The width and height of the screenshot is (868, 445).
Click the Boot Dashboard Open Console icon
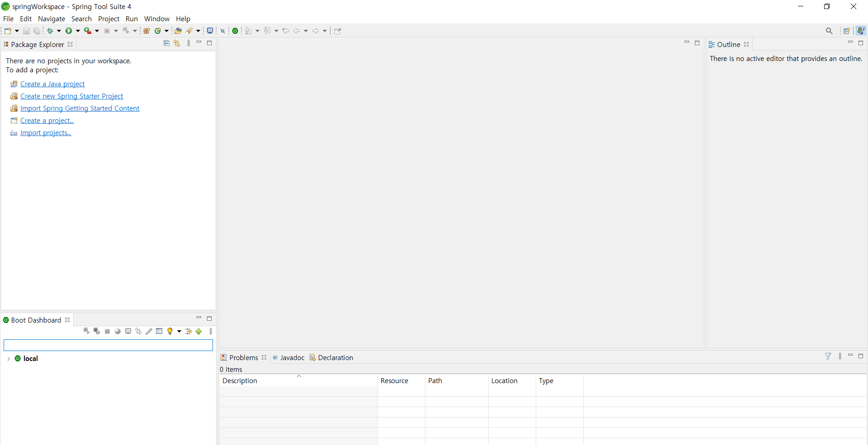pos(128,331)
